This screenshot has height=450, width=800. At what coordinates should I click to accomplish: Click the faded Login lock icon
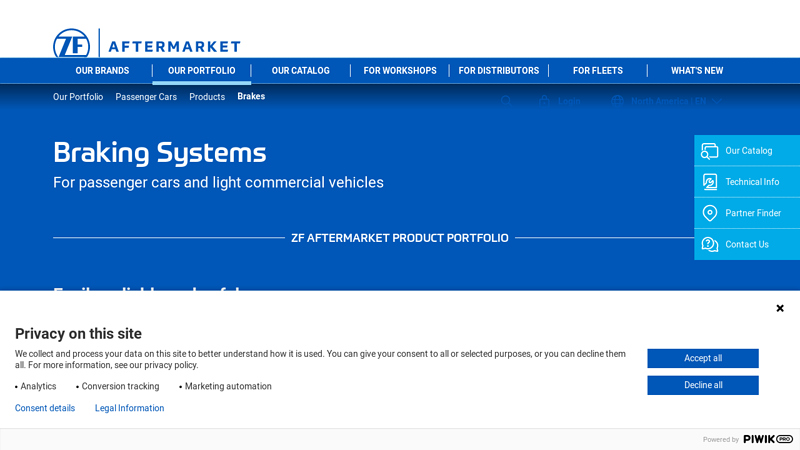click(x=544, y=101)
